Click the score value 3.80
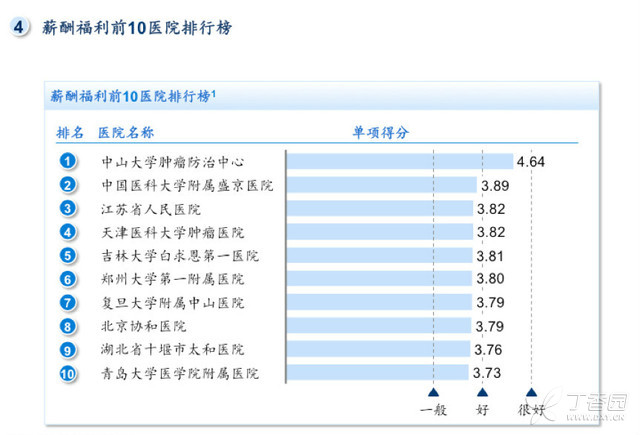Image resolution: width=640 pixels, height=435 pixels. 490,279
